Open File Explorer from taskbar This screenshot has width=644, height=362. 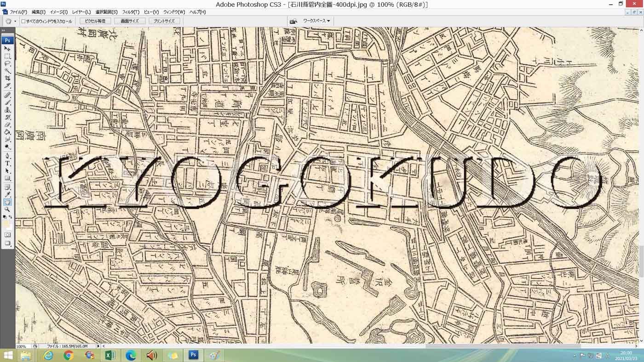pos(26,356)
